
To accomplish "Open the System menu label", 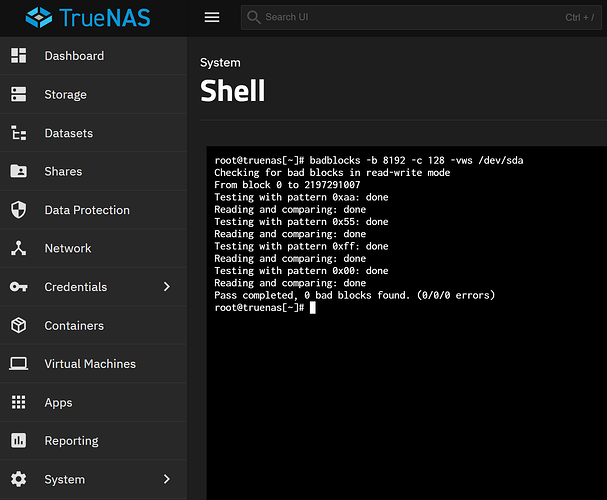I will click(64, 479).
